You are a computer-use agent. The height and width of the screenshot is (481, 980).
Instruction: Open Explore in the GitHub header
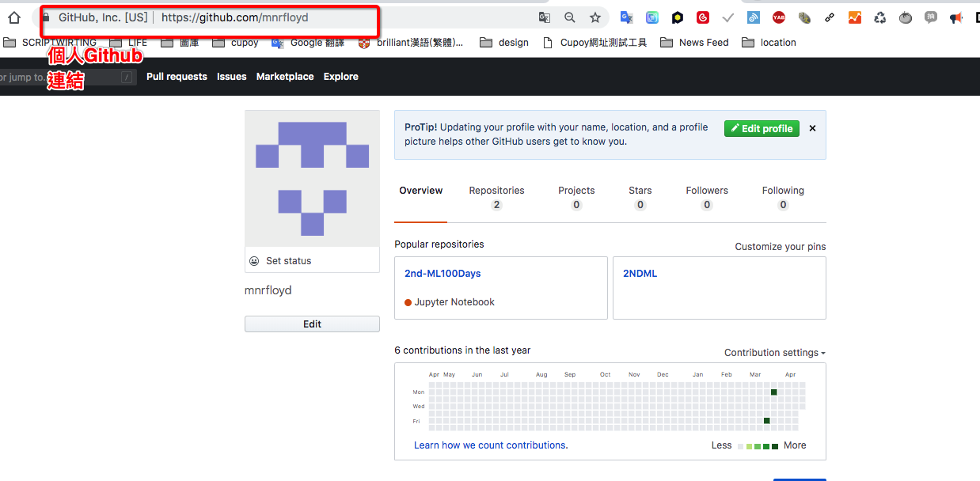coord(341,77)
